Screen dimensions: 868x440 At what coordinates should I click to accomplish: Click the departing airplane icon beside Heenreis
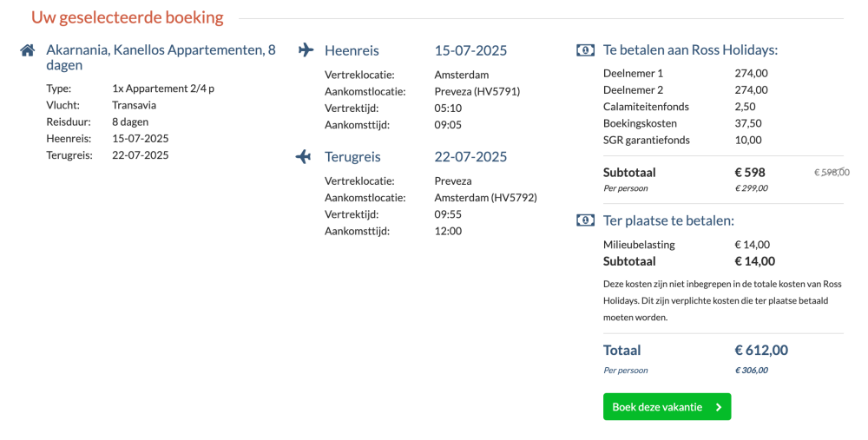tap(306, 49)
